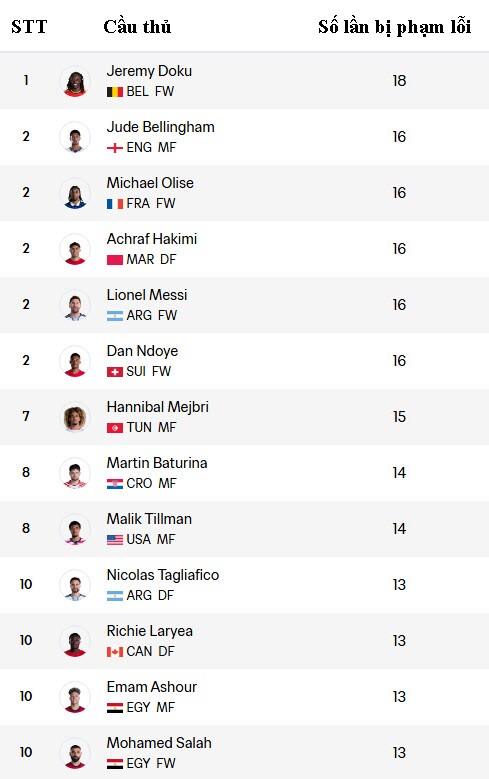The image size is (489, 779).
Task: Click the England flag next to ENG
Action: [115, 148]
